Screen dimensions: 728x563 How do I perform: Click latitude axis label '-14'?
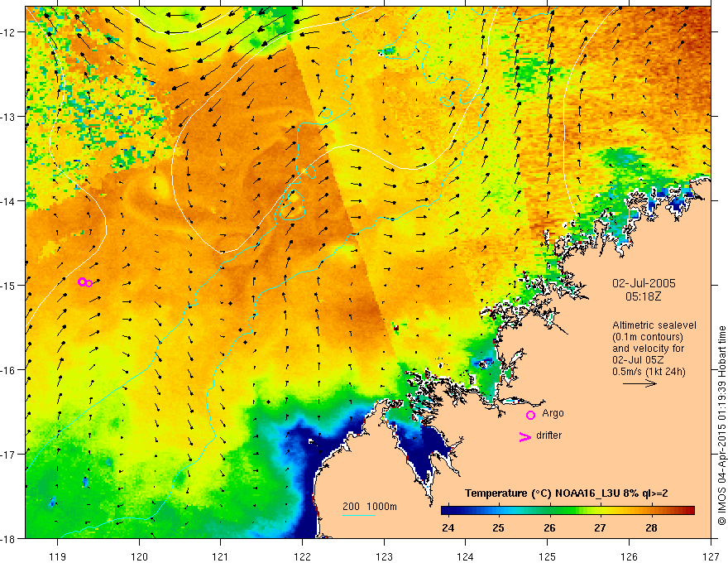[x=8, y=201]
